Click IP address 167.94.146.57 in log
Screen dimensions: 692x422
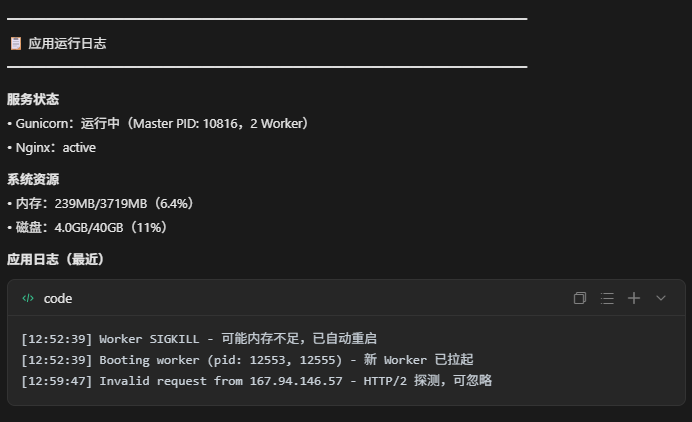click(x=296, y=381)
